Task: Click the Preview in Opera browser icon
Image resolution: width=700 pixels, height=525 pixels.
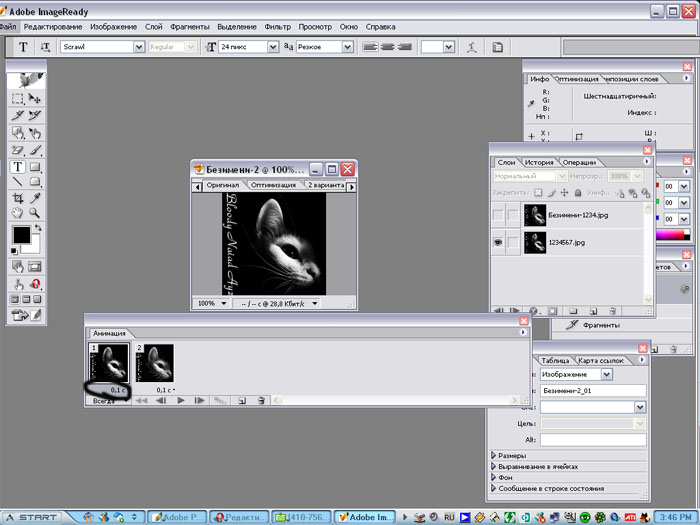Action: pos(35,284)
